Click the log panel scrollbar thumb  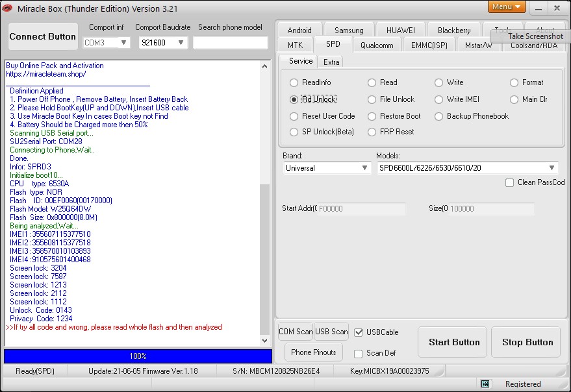pos(265,259)
